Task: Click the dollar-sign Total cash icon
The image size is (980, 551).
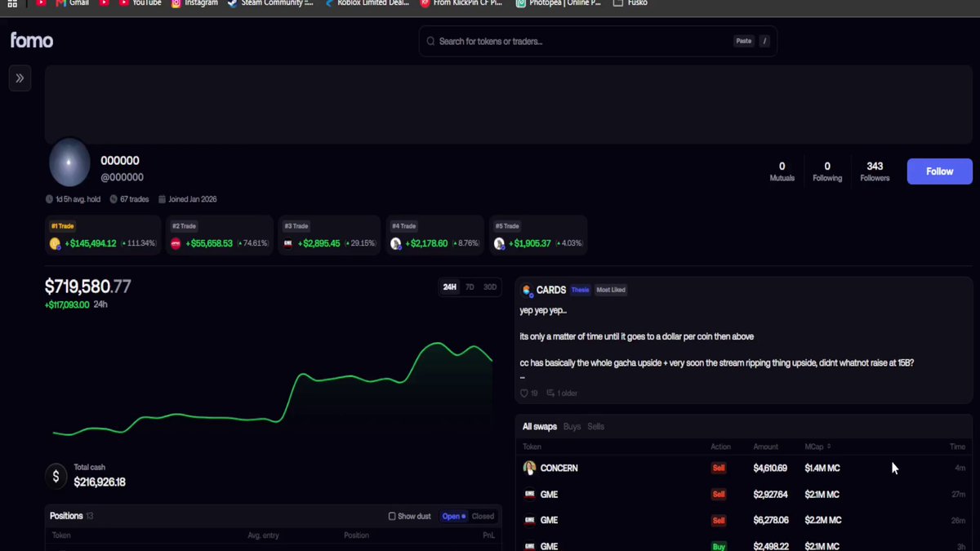Action: (56, 476)
